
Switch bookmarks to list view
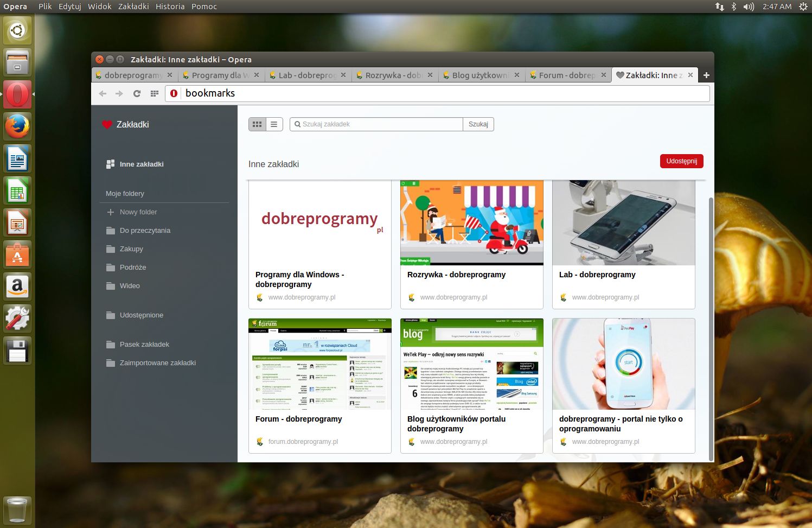coord(274,124)
